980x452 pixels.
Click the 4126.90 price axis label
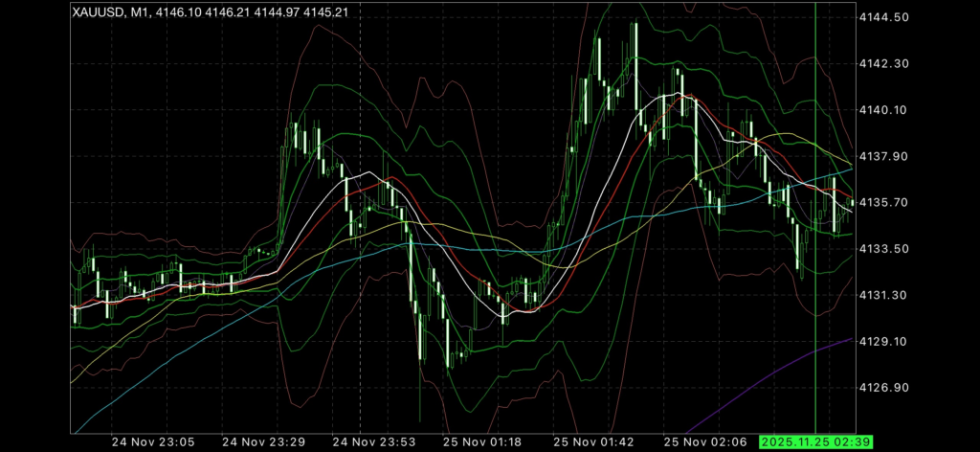point(884,388)
